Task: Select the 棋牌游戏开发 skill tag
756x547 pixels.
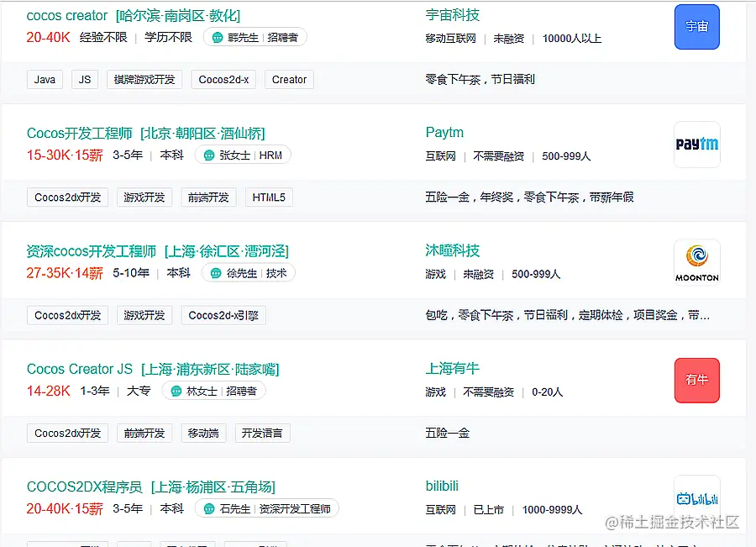Action: (x=144, y=80)
